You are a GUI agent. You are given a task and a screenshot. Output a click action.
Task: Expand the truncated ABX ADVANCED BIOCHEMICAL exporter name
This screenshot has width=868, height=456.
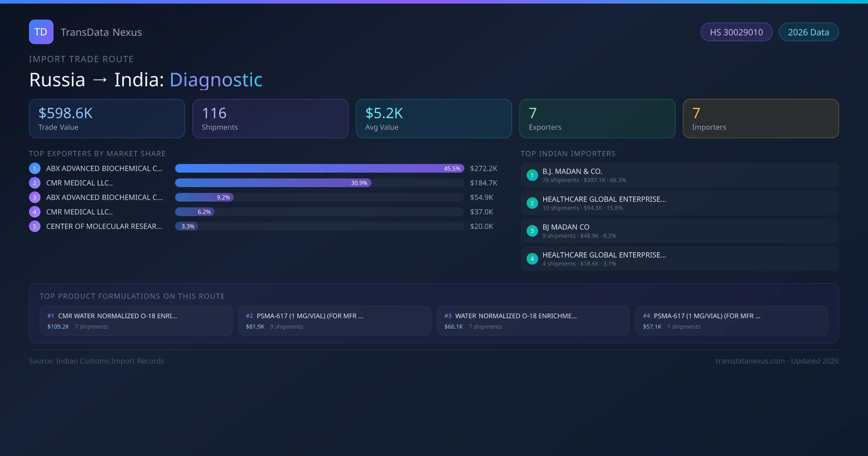pos(104,168)
